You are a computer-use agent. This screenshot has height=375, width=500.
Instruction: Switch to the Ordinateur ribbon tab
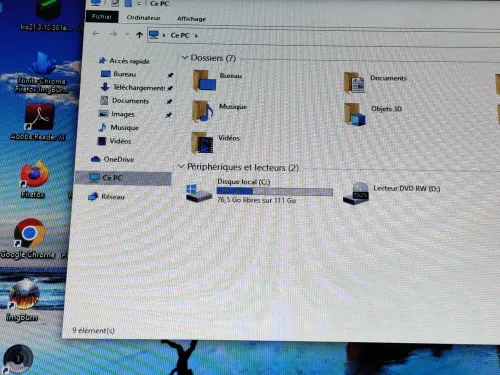click(143, 18)
